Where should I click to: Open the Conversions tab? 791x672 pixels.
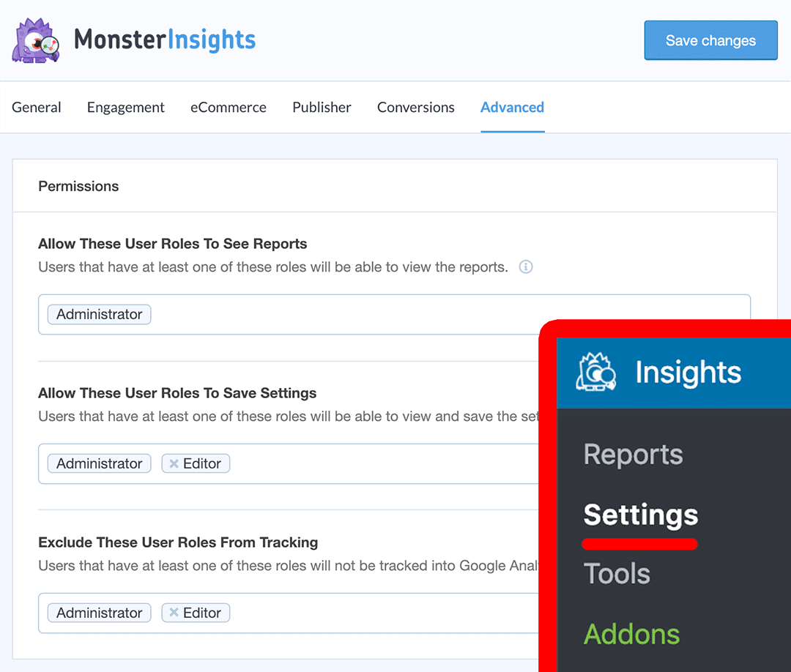click(416, 108)
